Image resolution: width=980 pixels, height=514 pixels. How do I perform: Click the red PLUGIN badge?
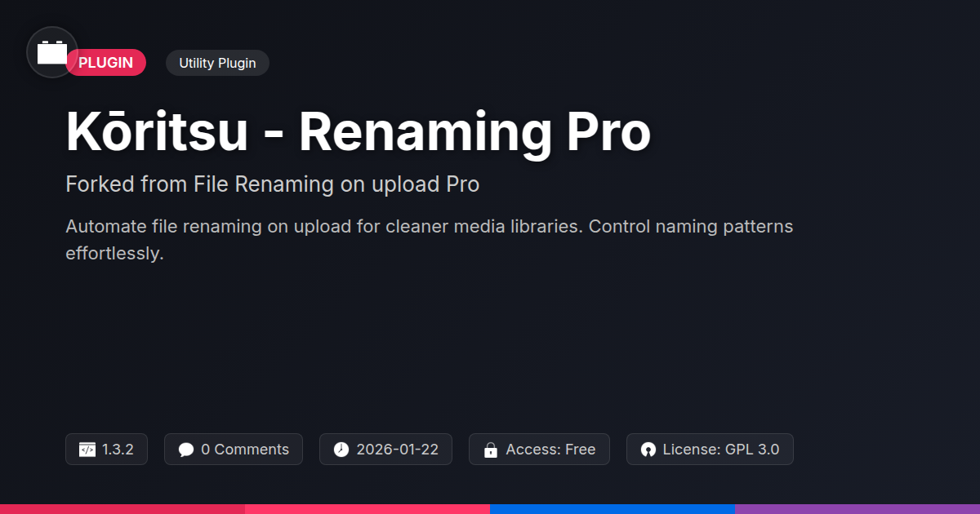106,63
